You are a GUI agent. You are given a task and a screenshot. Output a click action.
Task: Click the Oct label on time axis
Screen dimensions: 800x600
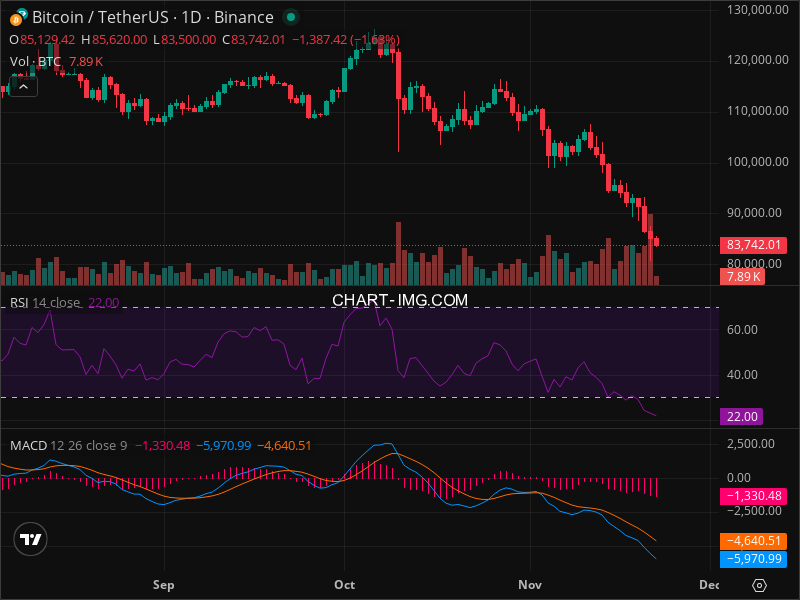click(x=345, y=583)
